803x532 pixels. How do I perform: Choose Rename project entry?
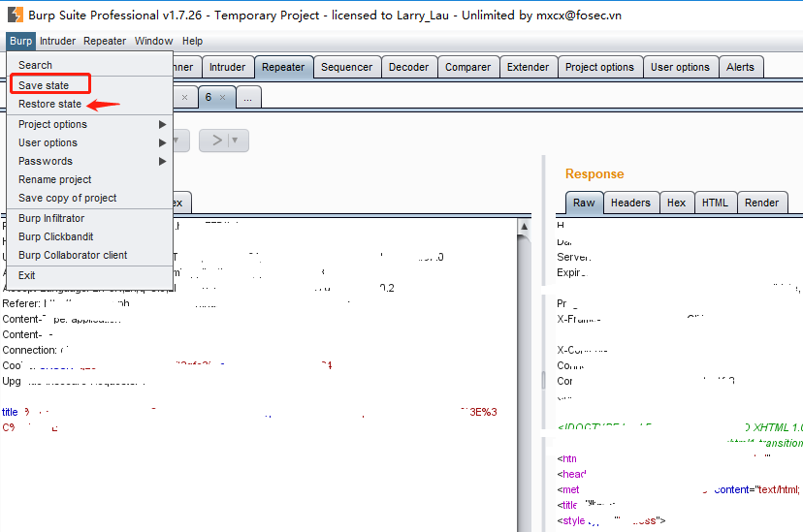point(90,179)
